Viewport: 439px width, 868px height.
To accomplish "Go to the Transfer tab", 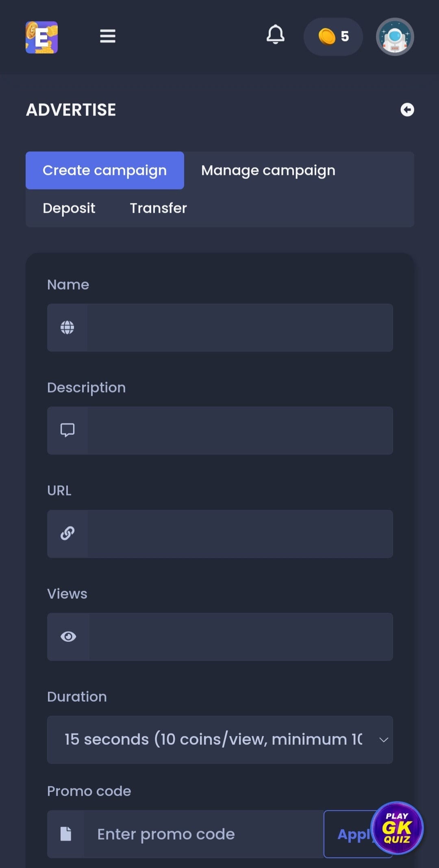I will [158, 208].
